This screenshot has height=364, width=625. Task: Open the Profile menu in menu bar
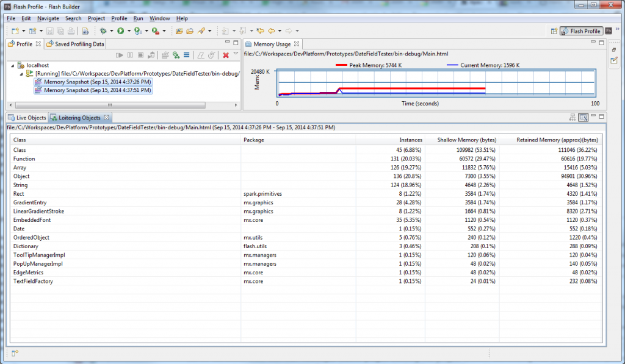[x=119, y=18]
